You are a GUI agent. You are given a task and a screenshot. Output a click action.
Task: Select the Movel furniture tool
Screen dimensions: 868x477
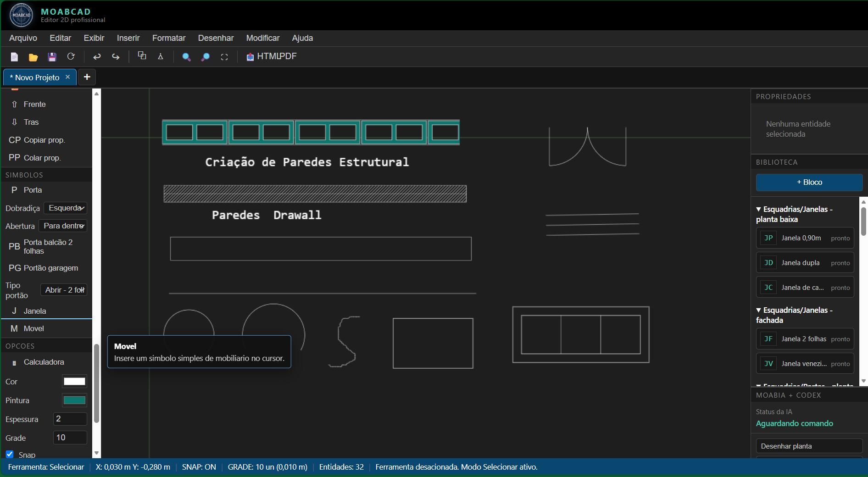[x=47, y=328]
